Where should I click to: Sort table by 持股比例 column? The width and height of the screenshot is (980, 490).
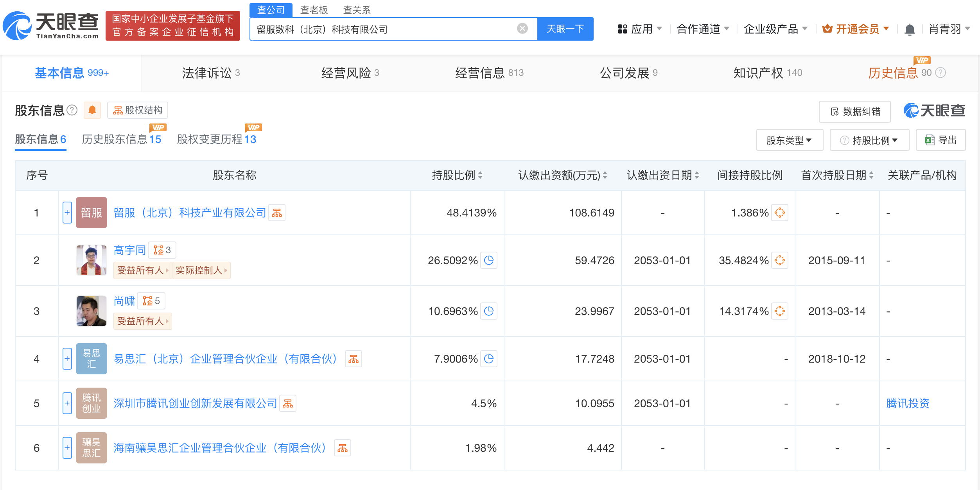480,175
